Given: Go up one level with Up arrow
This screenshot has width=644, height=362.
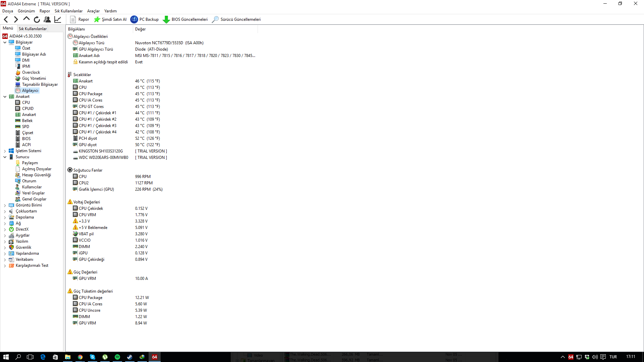Looking at the screenshot, I should point(26,19).
